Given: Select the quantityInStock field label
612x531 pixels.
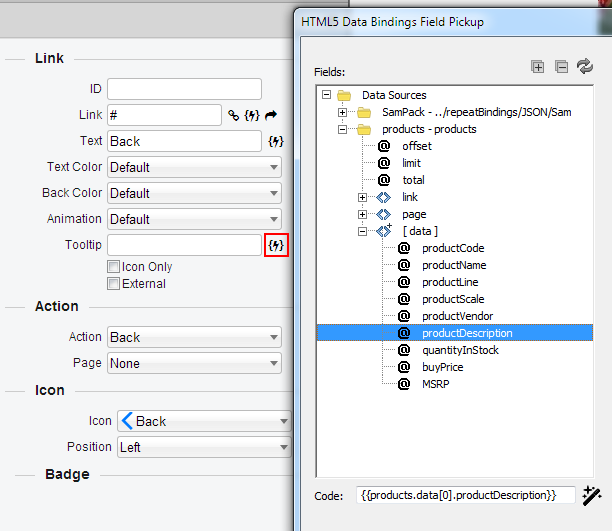Looking at the screenshot, I should click(x=460, y=350).
